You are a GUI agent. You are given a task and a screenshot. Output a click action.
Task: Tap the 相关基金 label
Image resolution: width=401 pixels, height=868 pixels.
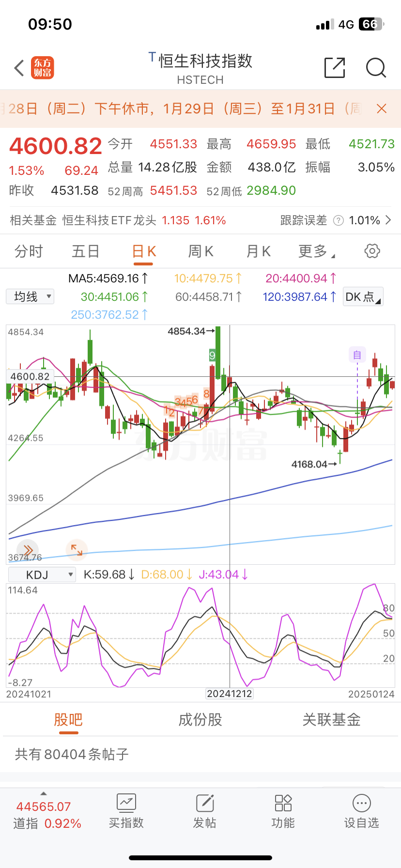33,220
